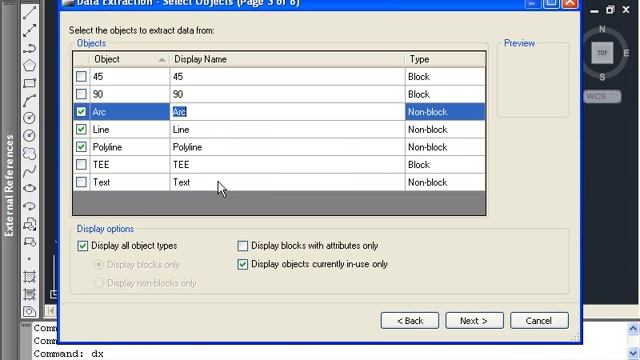Image resolution: width=640 pixels, height=360 pixels.
Task: Restore down the AutoCAD drawing window
Action: 610,10
